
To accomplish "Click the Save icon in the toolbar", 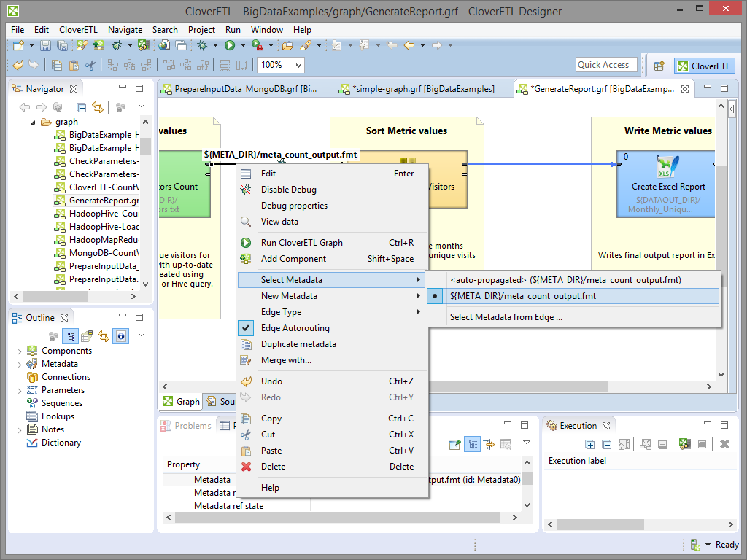I will click(x=46, y=46).
